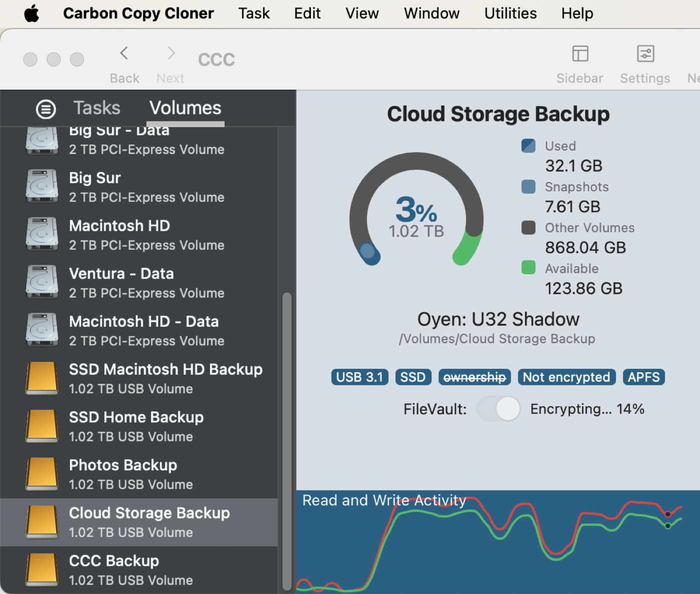Go back using the Back arrow
This screenshot has width=700, height=594.
[x=124, y=53]
